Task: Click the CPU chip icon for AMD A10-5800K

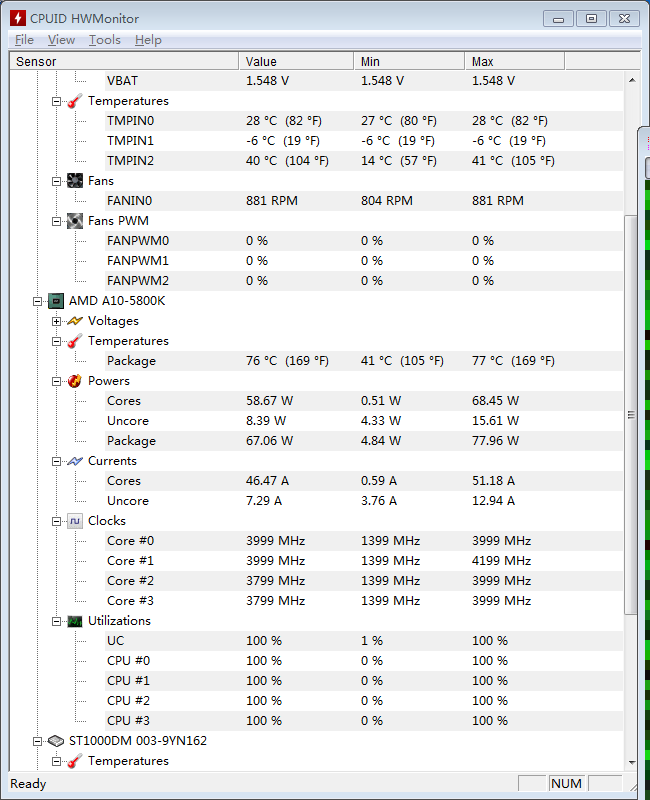Action: (56, 301)
